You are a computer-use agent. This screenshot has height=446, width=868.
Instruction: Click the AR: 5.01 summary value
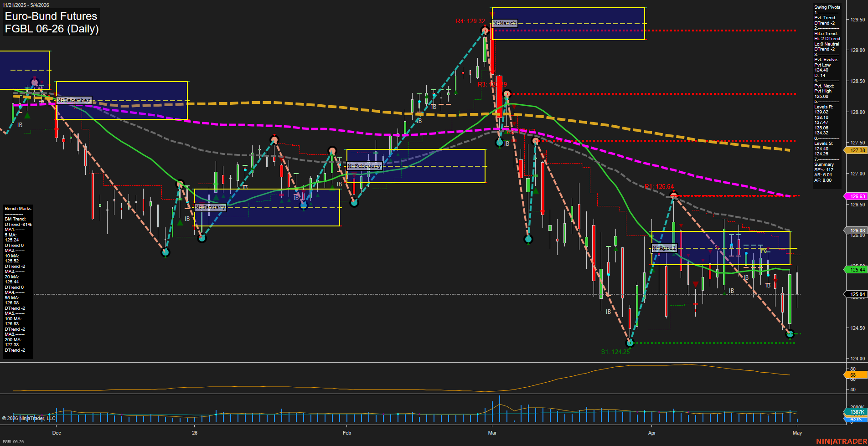pyautogui.click(x=823, y=175)
